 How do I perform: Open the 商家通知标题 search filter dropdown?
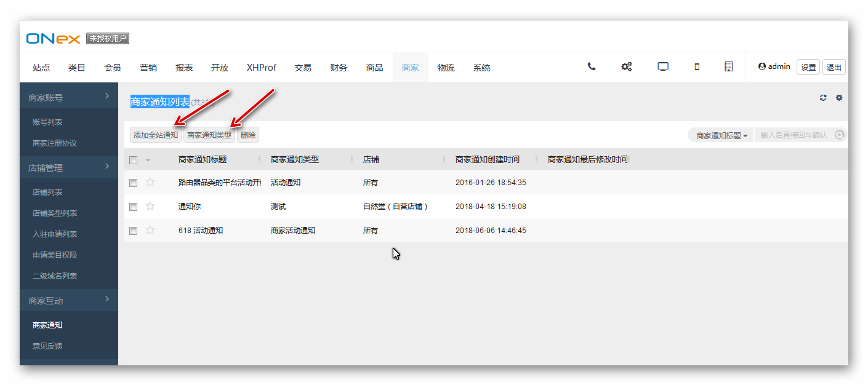click(x=721, y=135)
